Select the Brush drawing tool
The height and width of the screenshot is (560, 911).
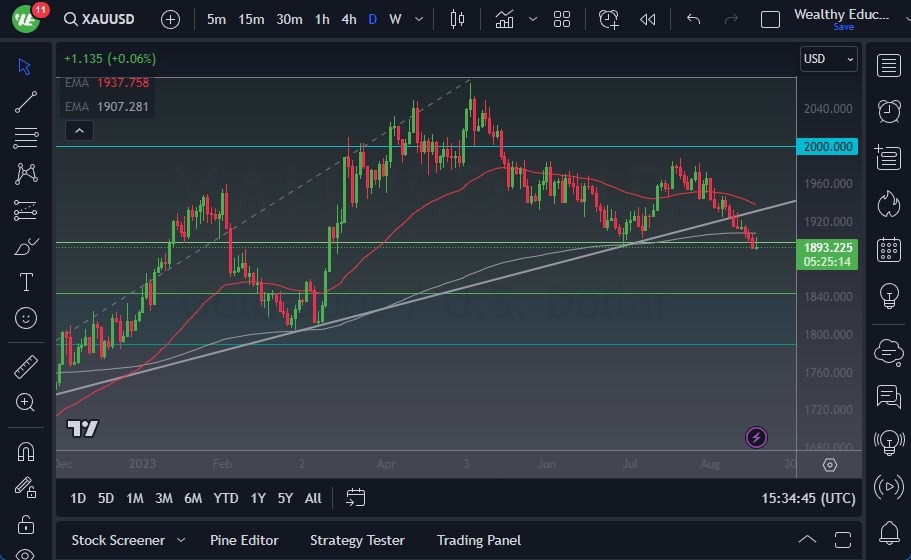coord(26,246)
